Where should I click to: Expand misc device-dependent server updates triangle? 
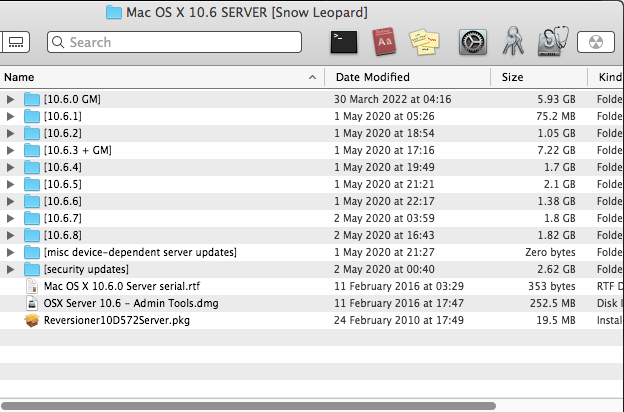[10, 252]
